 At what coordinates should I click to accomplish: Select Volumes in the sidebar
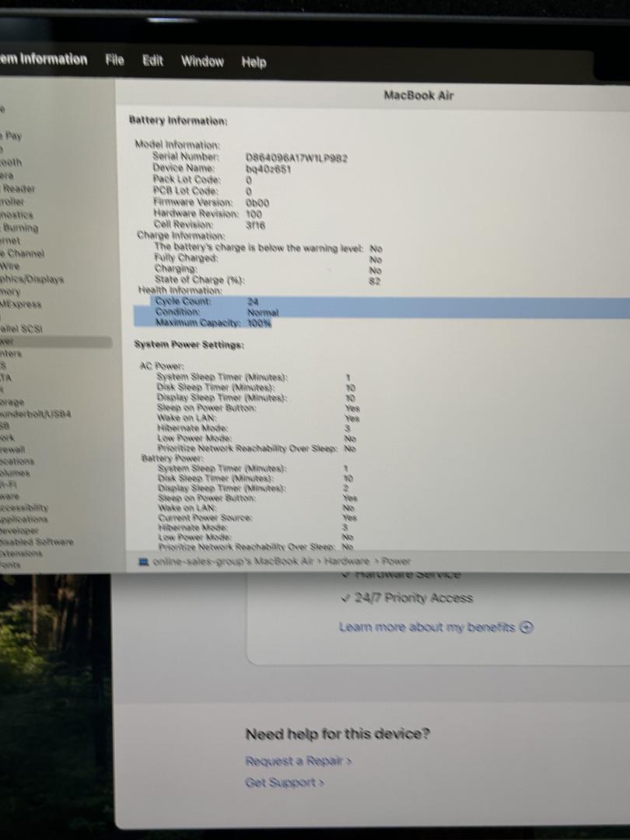click(15, 473)
